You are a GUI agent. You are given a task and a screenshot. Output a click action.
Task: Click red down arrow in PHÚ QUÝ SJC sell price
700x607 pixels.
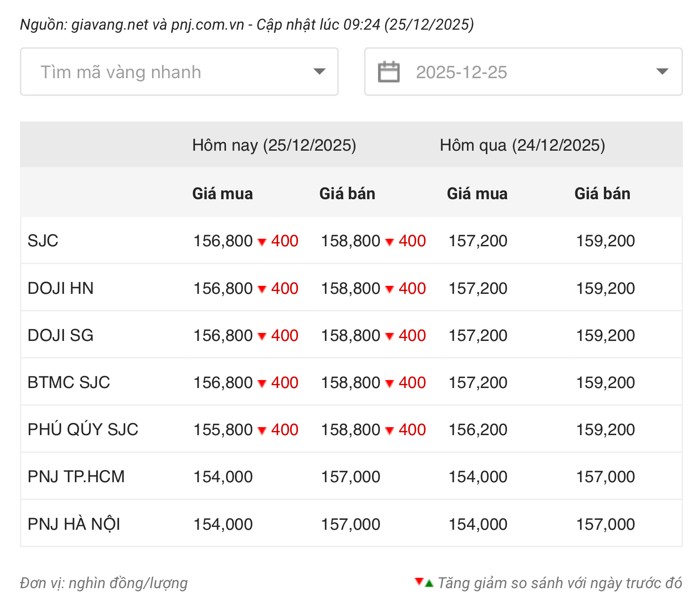pos(389,430)
